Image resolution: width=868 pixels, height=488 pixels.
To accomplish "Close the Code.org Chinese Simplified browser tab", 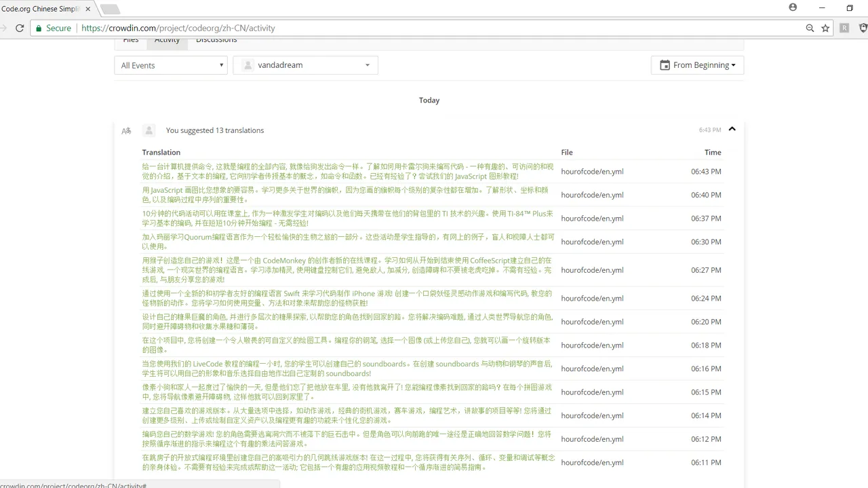I will (x=88, y=9).
